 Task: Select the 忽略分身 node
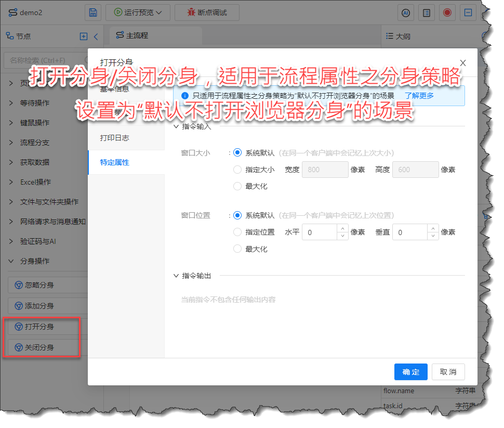coord(39,285)
